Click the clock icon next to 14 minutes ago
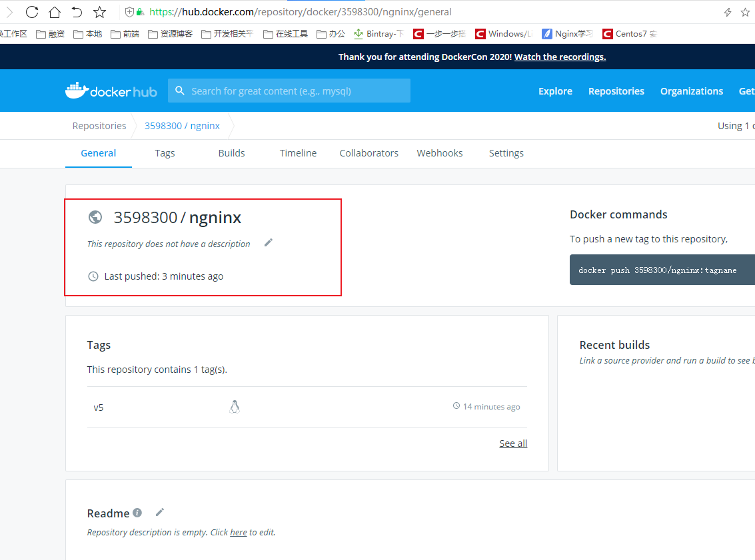The height and width of the screenshot is (560, 755). tap(456, 406)
